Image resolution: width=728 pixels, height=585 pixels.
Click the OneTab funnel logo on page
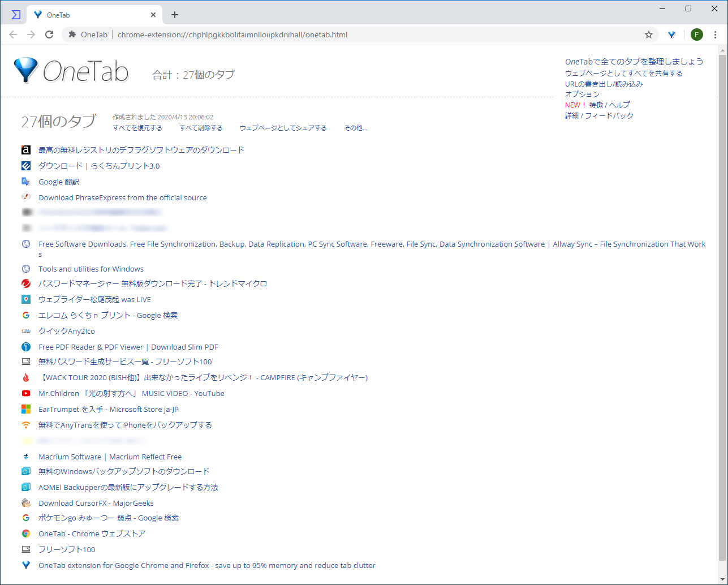[25, 70]
